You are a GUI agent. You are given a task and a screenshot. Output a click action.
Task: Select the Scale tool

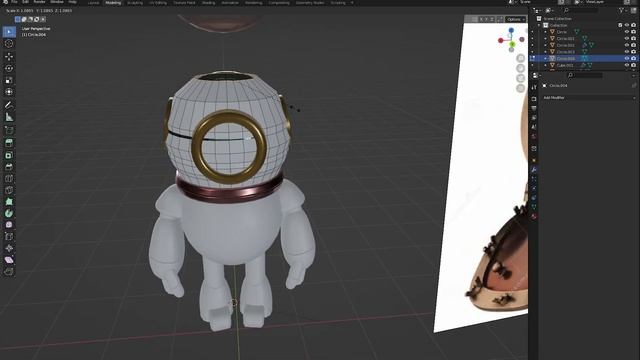click(x=9, y=80)
